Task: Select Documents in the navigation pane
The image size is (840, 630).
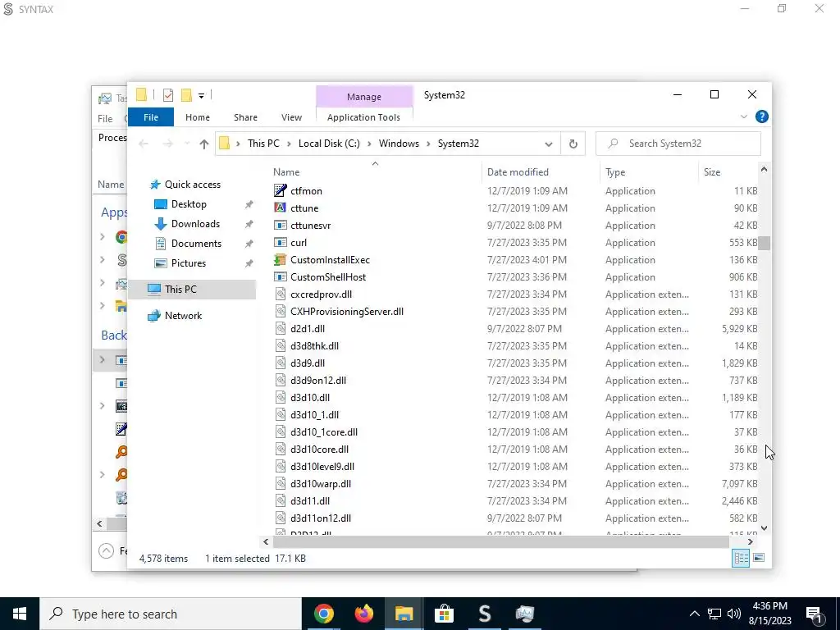Action: coord(196,244)
